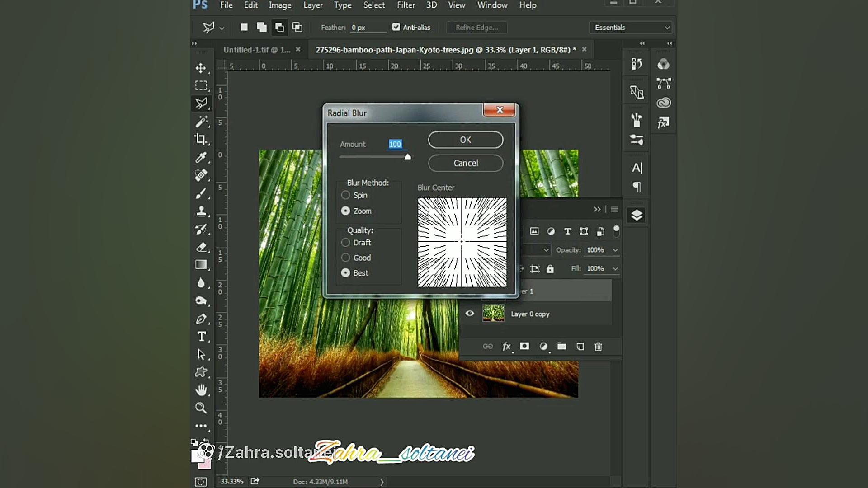Image resolution: width=868 pixels, height=488 pixels.
Task: Select the Blur tool
Action: coord(201,283)
